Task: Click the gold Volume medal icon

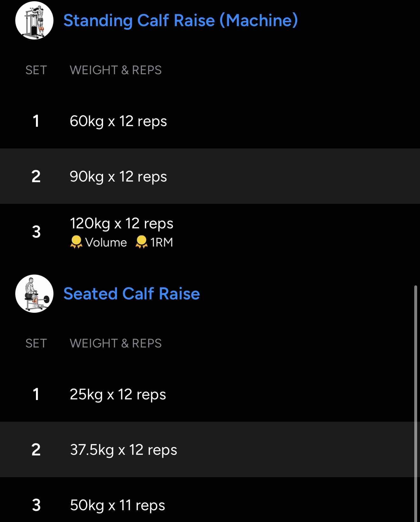Action: 76,242
